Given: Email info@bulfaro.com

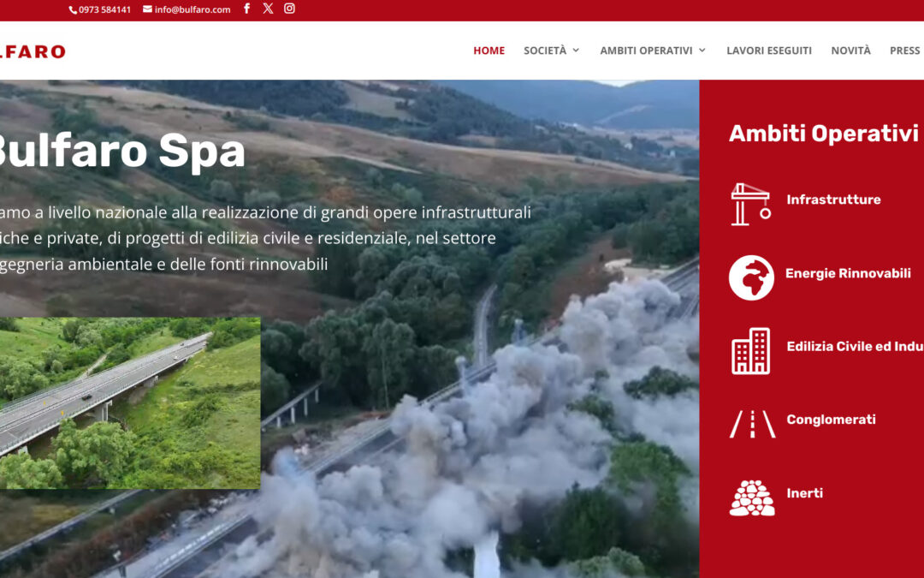Looking at the screenshot, I should (192, 9).
